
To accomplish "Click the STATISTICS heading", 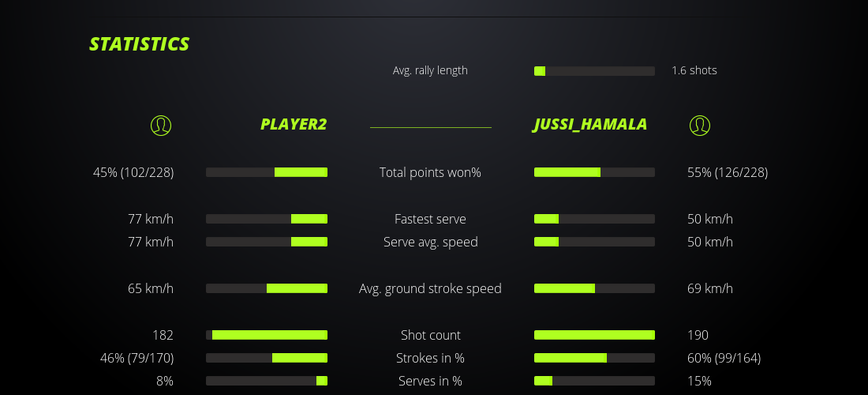I will (140, 44).
